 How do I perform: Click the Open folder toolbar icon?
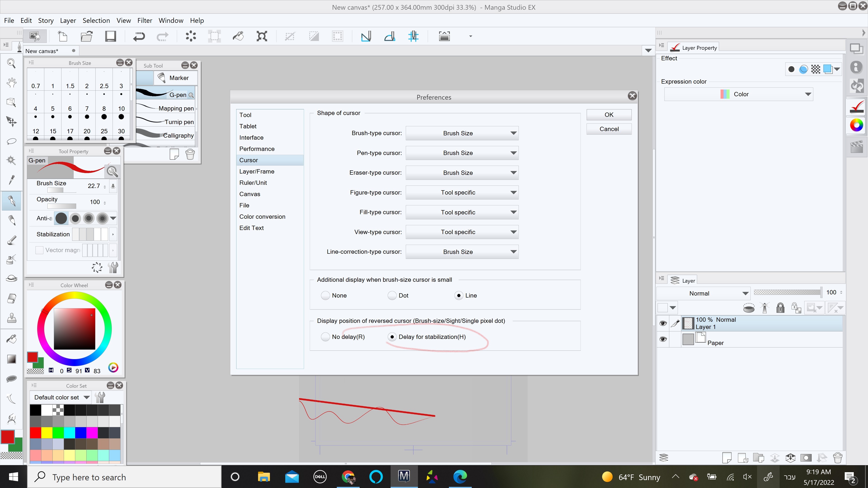[x=87, y=36]
